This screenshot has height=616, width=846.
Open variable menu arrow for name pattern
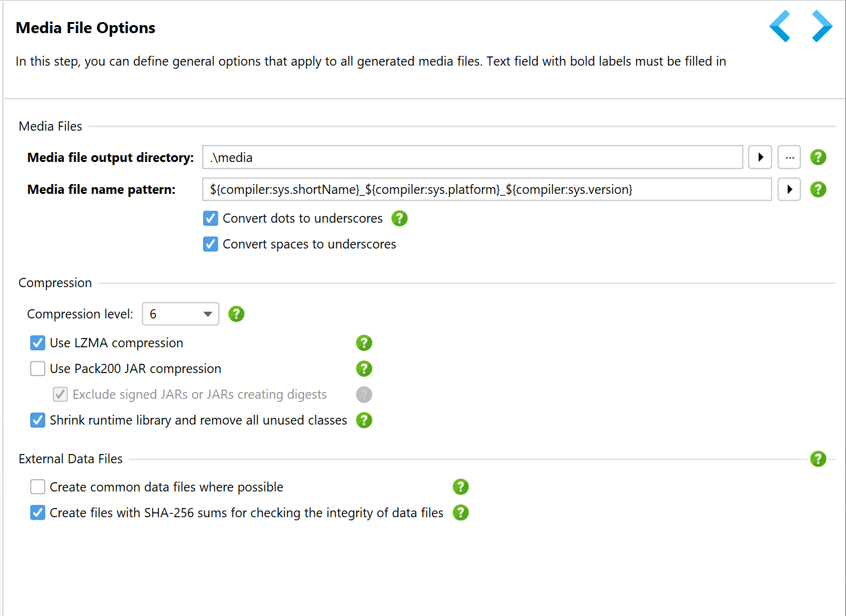(790, 189)
